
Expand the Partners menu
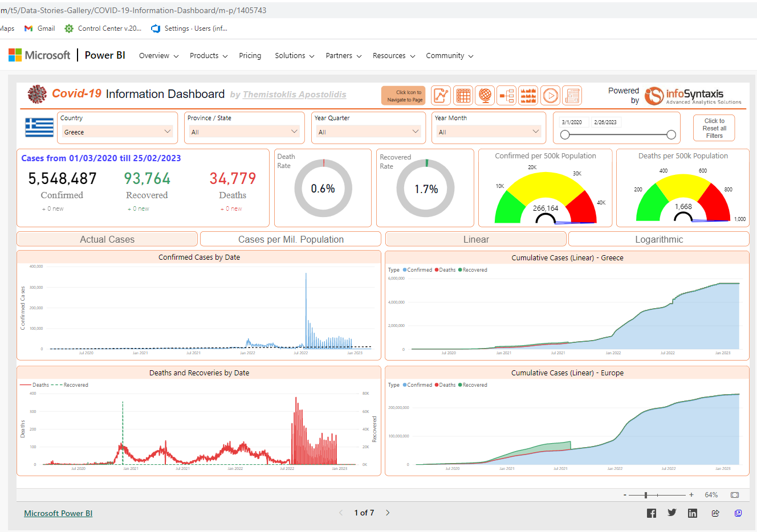(343, 56)
